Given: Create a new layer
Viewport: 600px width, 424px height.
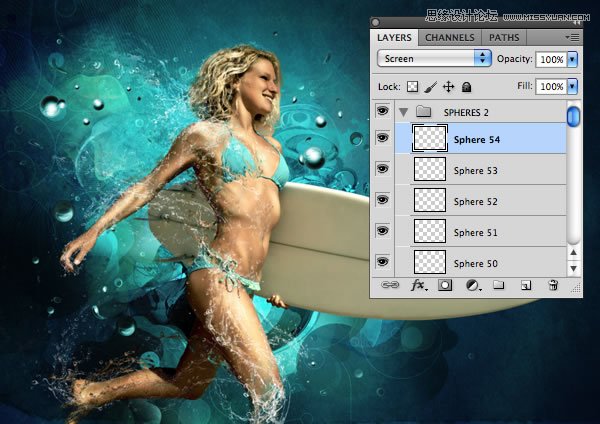Looking at the screenshot, I should tap(526, 285).
